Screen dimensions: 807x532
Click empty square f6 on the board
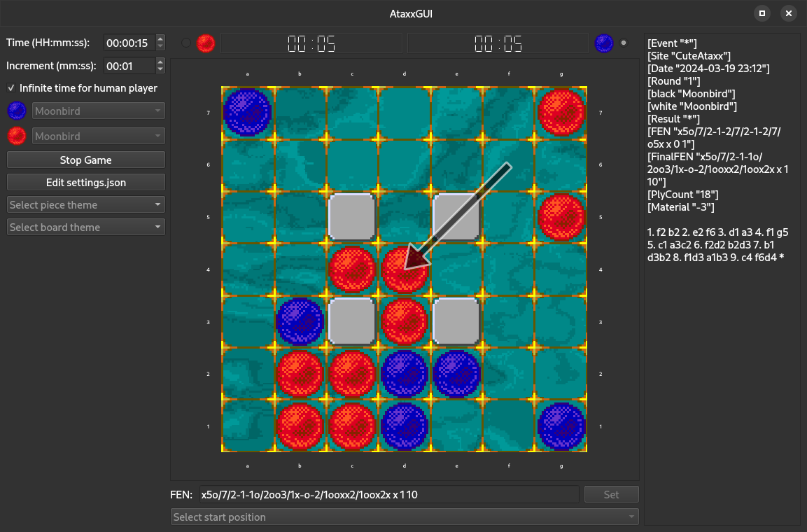509,165
